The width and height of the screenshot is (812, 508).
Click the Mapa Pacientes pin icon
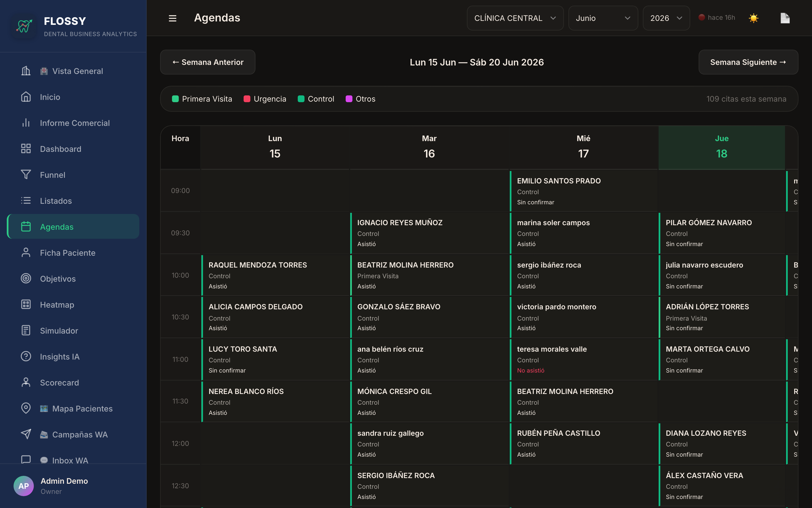pos(26,408)
